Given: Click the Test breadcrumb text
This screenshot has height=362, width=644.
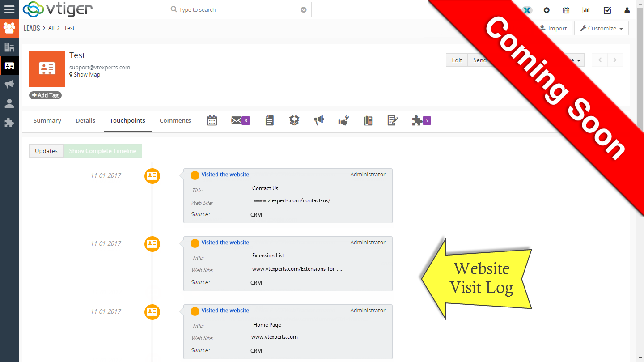Looking at the screenshot, I should click(69, 28).
